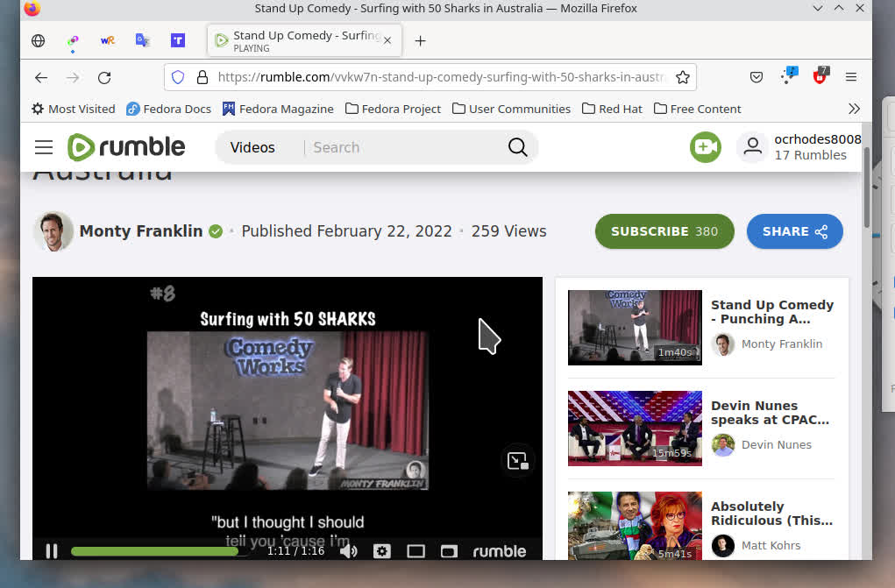This screenshot has width=895, height=588.
Task: Pause the video playback
Action: point(52,551)
